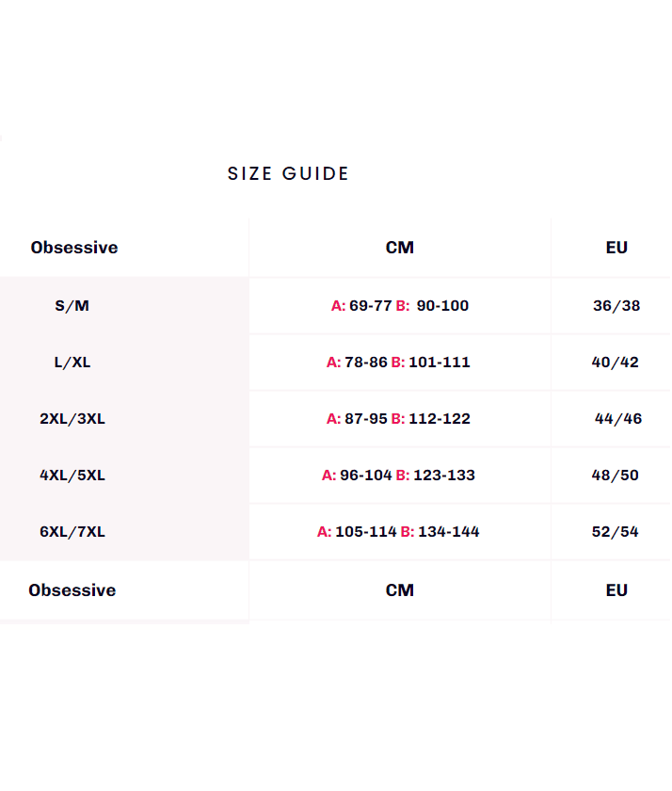Click the 4XL/5XL size label
Screen dimensions: 672x791
pyautogui.click(x=72, y=476)
